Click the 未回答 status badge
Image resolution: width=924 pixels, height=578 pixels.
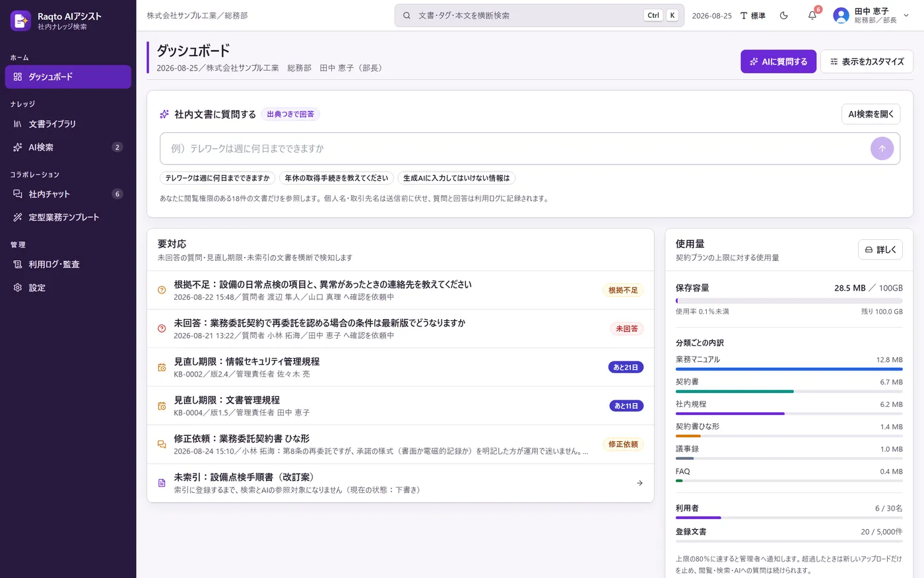(627, 329)
